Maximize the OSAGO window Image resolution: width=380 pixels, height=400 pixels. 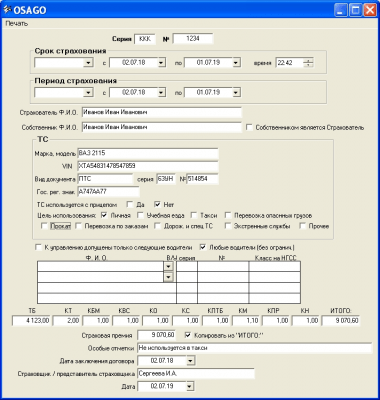(356, 10)
